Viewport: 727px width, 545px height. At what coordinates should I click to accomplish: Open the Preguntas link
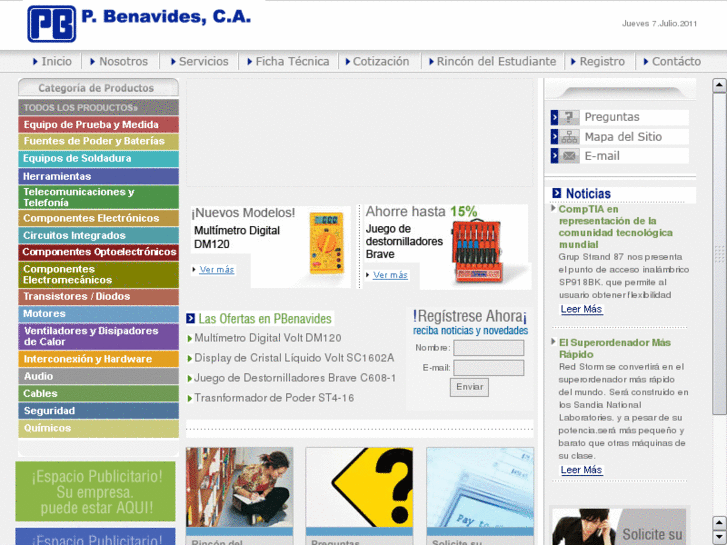tap(612, 117)
